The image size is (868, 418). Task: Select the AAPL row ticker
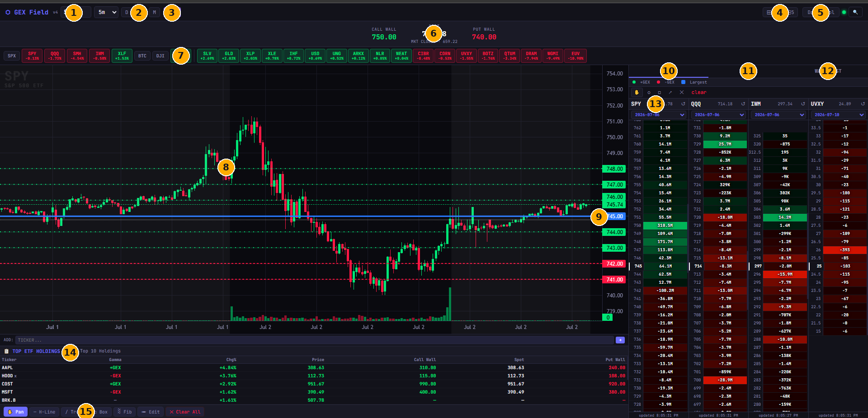pos(7,368)
